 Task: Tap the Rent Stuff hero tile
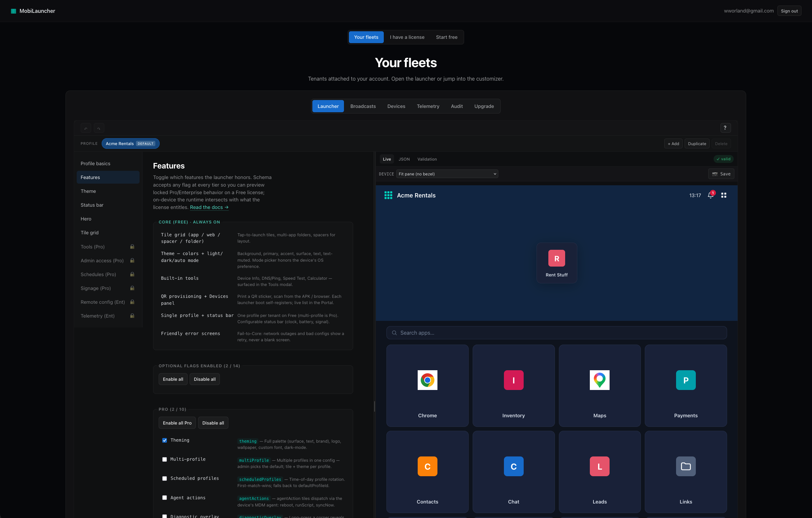[x=557, y=263]
